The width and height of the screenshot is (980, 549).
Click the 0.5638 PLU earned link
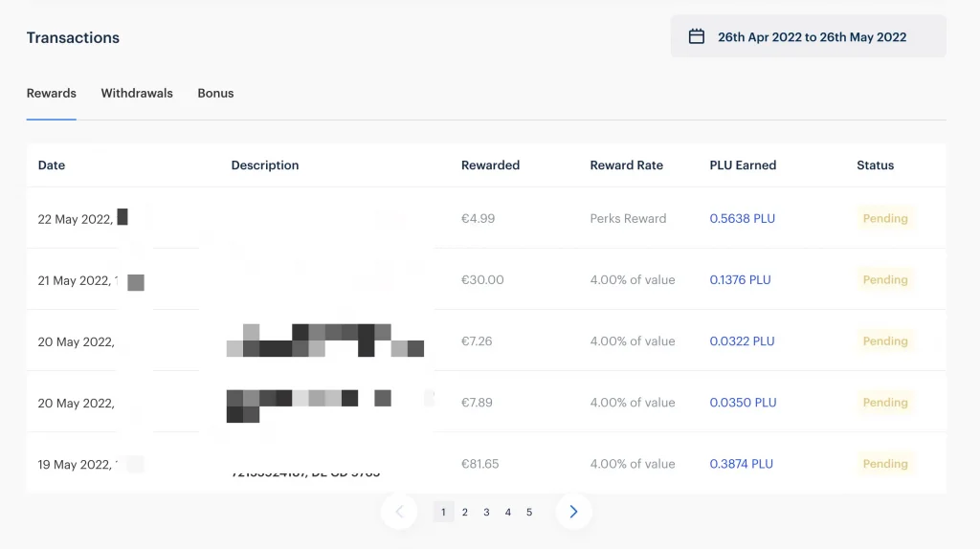click(742, 219)
